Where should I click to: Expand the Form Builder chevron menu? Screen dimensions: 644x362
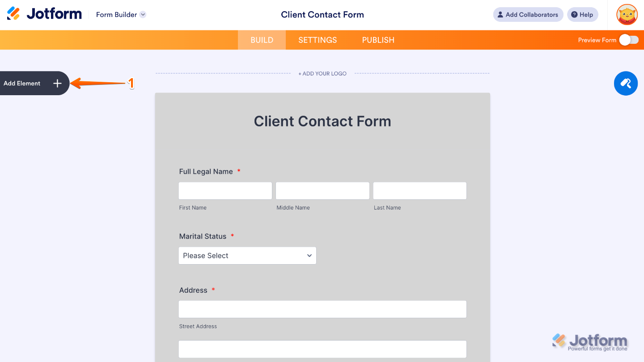tap(143, 14)
